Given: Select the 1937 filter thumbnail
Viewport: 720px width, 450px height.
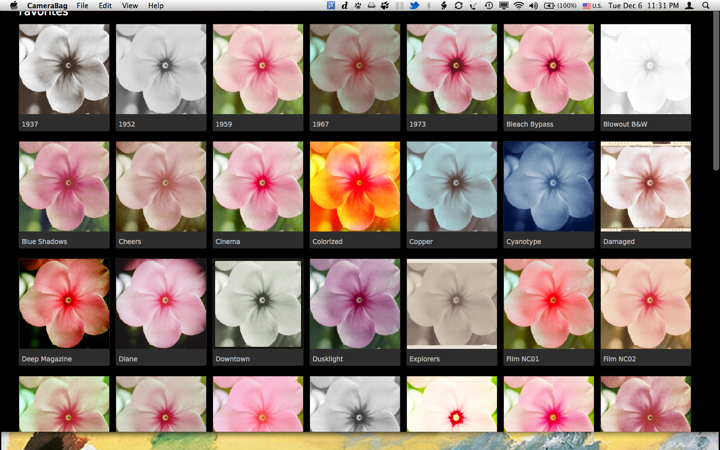Looking at the screenshot, I should (64, 69).
